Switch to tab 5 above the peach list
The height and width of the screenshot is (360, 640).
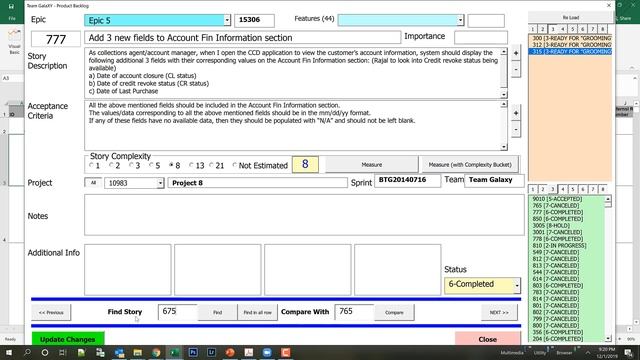click(x=573, y=29)
